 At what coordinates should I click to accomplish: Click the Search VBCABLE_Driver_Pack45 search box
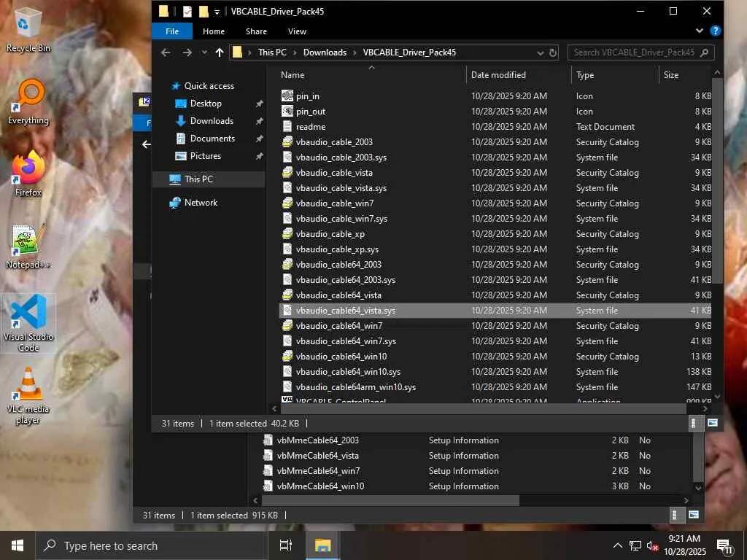(x=633, y=52)
